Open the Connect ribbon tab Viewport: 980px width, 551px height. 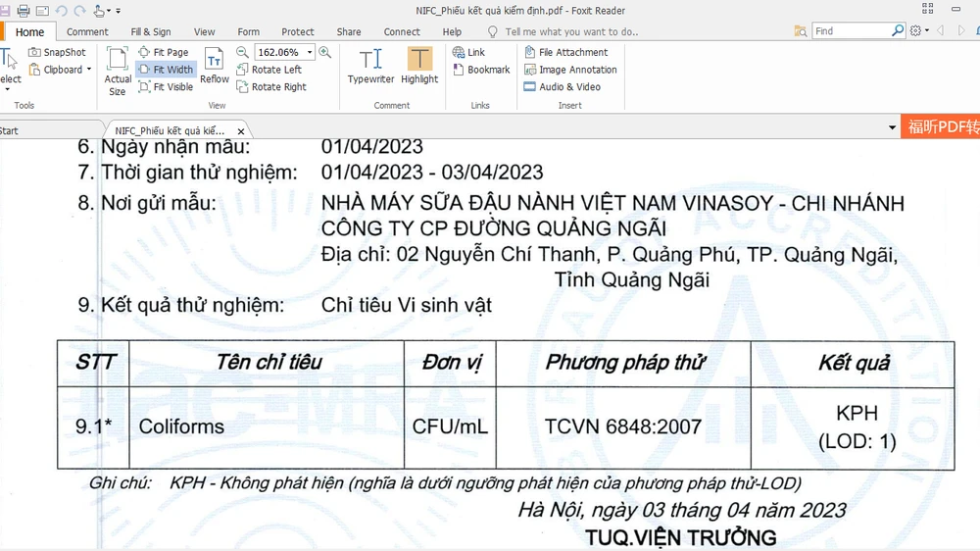pyautogui.click(x=402, y=32)
